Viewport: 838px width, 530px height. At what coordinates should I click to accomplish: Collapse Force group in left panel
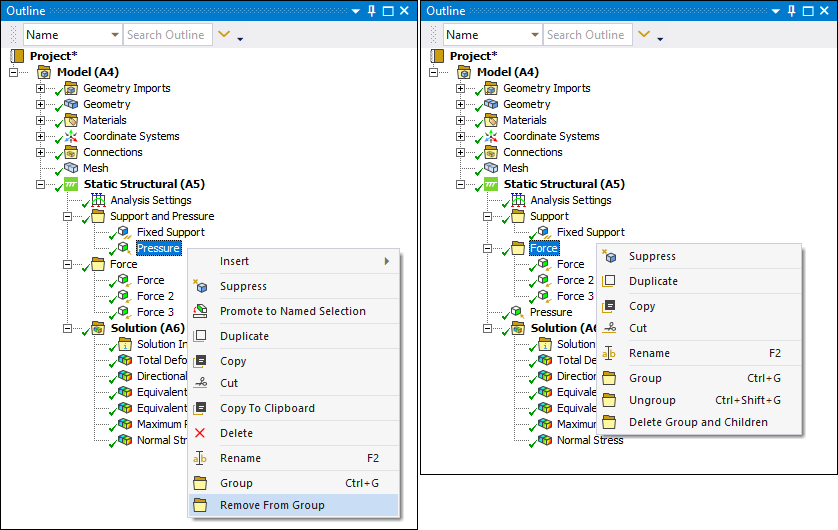(67, 264)
